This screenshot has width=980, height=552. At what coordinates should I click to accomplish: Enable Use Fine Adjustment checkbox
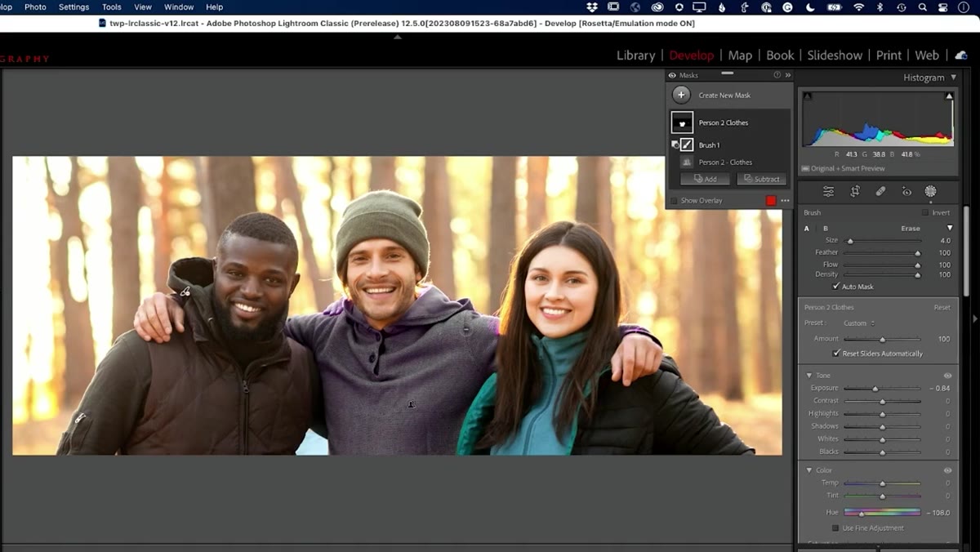point(835,528)
